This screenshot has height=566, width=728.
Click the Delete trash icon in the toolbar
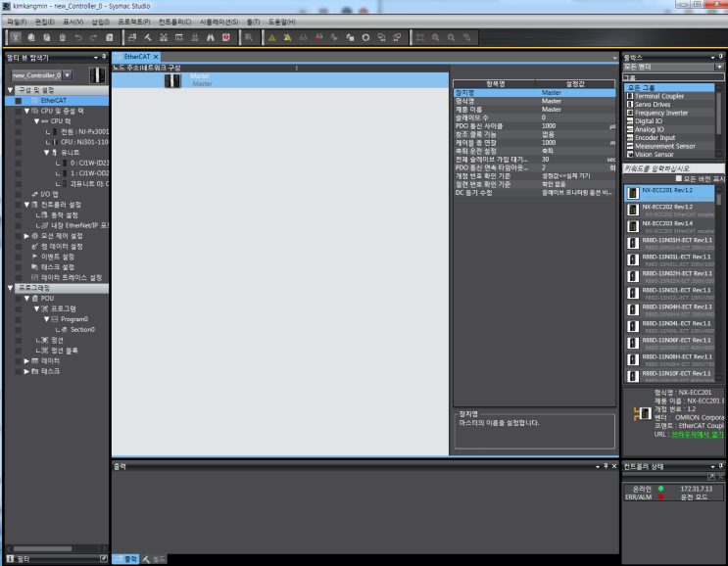pos(63,37)
